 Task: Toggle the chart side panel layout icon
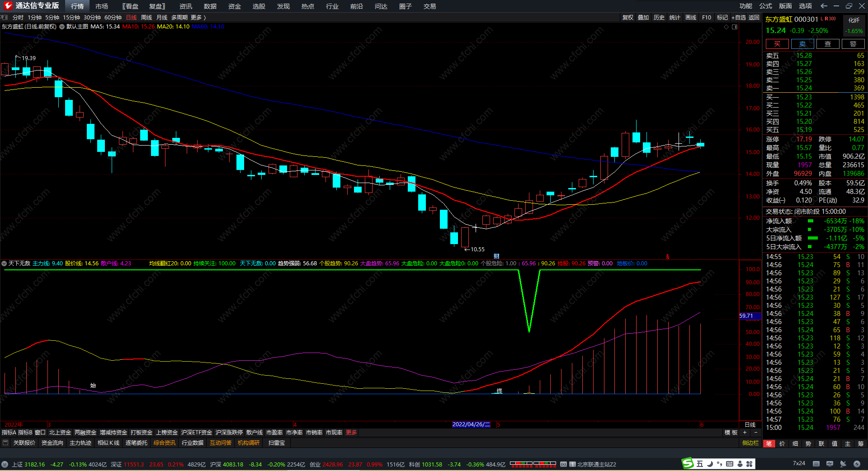click(735, 27)
